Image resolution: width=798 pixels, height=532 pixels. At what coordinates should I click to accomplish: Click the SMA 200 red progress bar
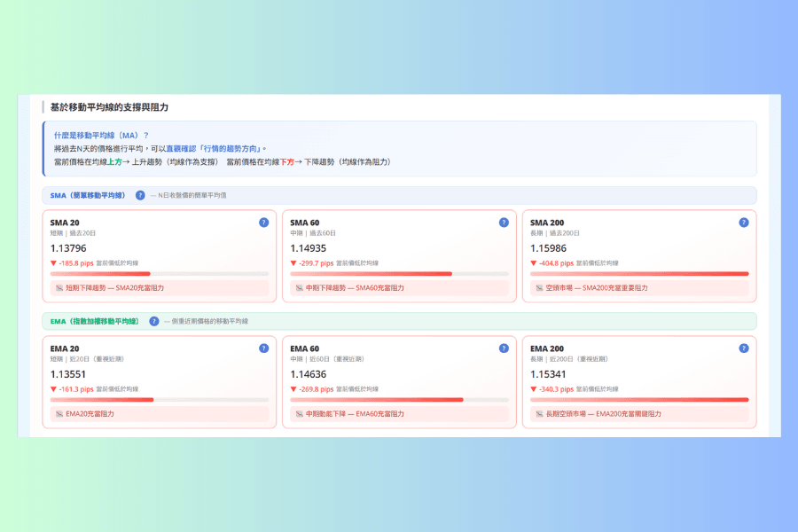click(639, 274)
